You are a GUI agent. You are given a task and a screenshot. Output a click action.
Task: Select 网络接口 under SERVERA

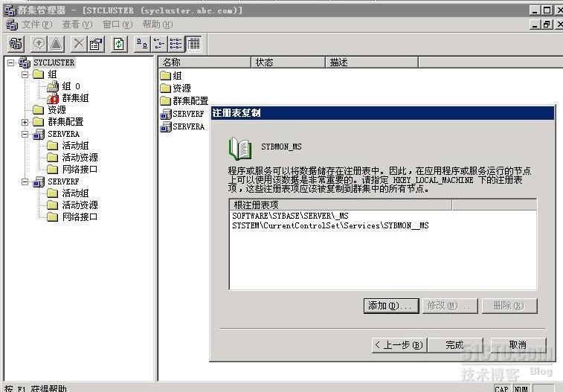pyautogui.click(x=80, y=170)
